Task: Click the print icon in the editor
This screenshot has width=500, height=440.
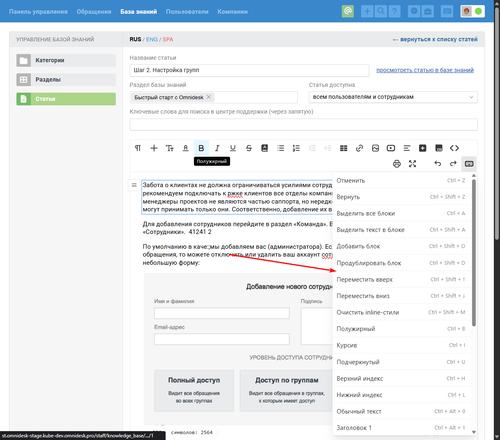Action: click(397, 164)
